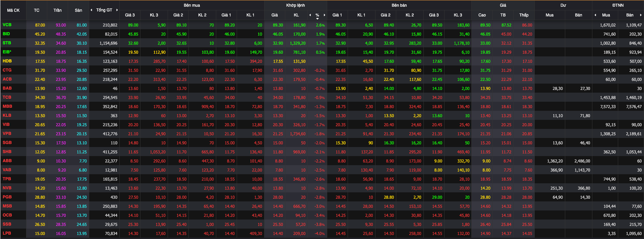Click the right arrow beside Tổng GT
Screen dimensions: 644x239
tap(117, 10)
